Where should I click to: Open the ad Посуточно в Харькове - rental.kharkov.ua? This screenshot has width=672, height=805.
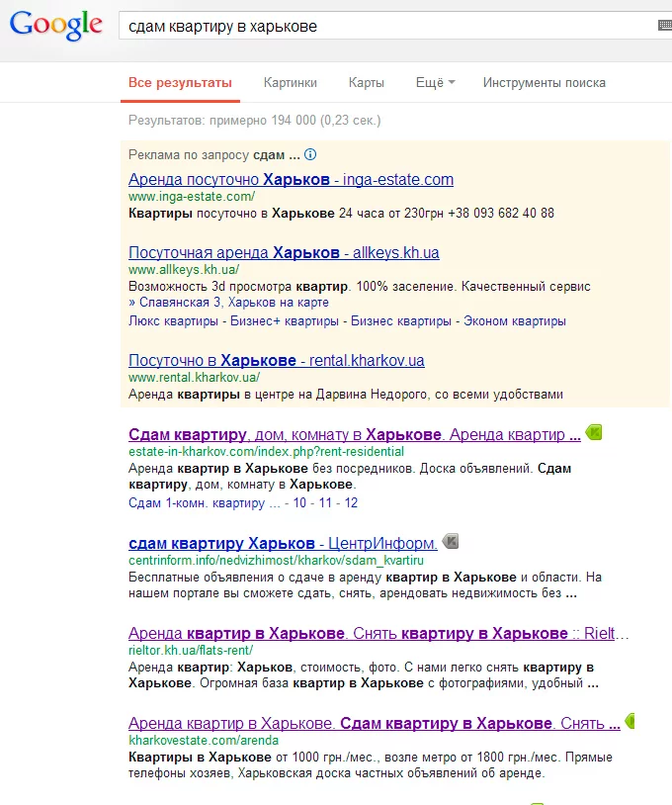coord(277,360)
